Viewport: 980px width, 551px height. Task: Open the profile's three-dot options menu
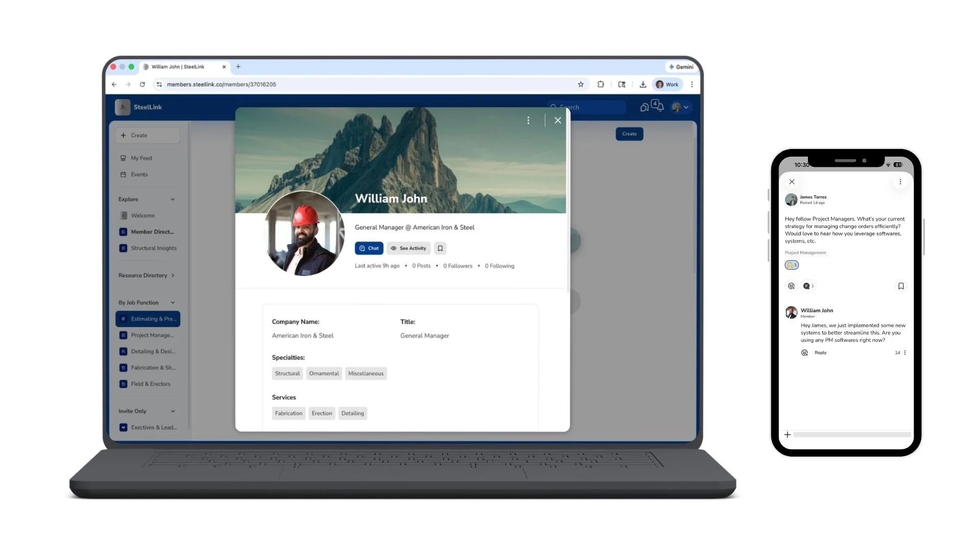[x=528, y=120]
